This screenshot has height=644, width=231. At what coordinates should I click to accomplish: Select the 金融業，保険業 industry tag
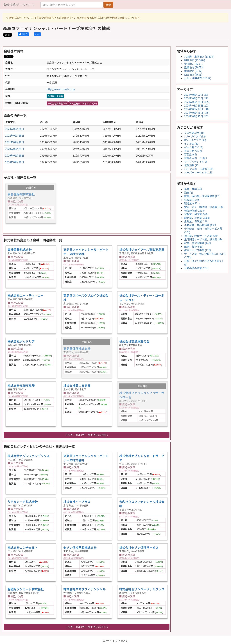pos(55,96)
